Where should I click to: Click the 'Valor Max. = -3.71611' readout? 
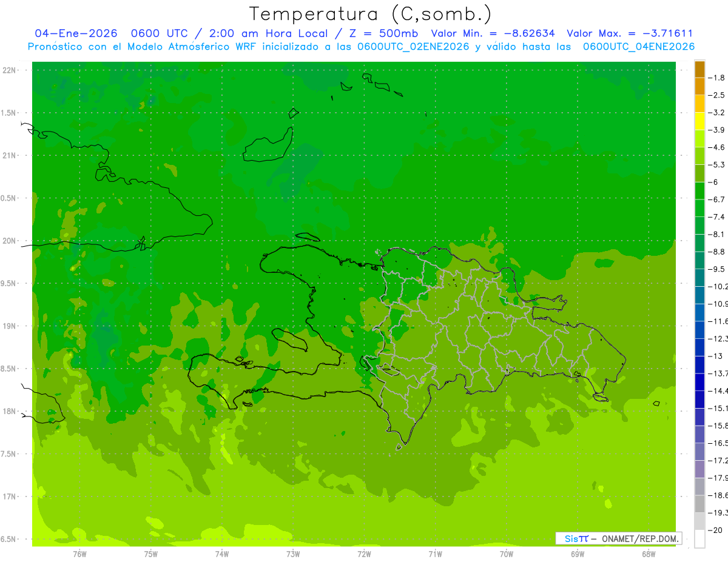[x=630, y=33]
